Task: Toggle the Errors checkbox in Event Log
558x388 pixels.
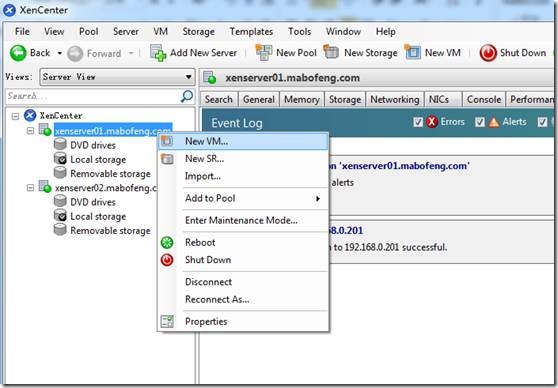Action: click(x=418, y=122)
